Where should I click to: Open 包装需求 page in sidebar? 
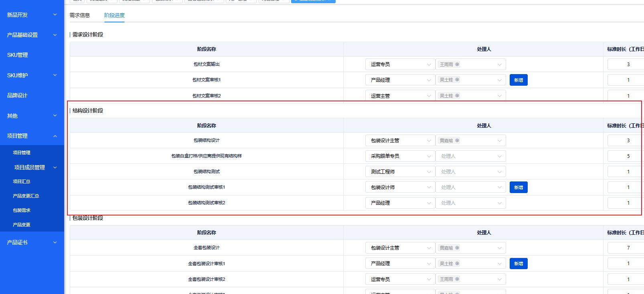pyautogui.click(x=22, y=210)
